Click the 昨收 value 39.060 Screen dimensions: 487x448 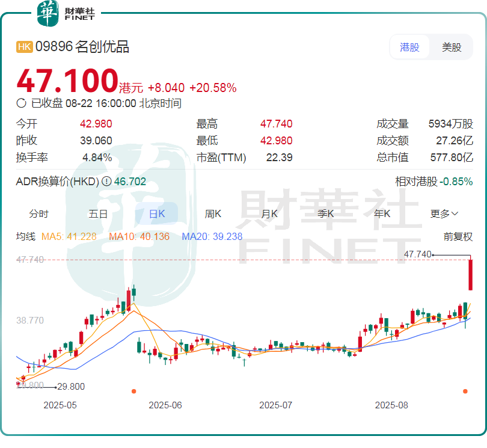pyautogui.click(x=96, y=141)
